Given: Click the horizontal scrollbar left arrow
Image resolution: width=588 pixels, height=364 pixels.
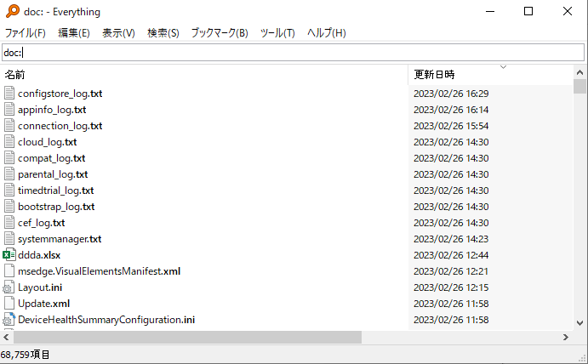Looking at the screenshot, I should (6, 338).
